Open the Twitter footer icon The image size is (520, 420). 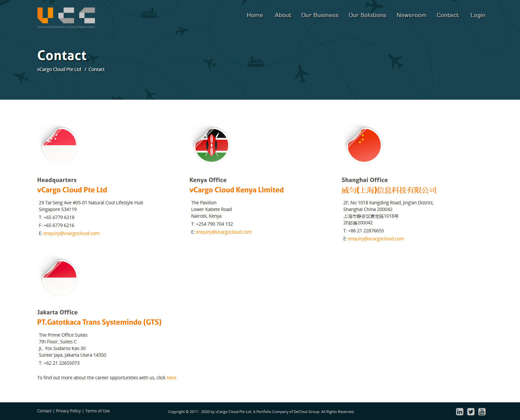pos(471,412)
